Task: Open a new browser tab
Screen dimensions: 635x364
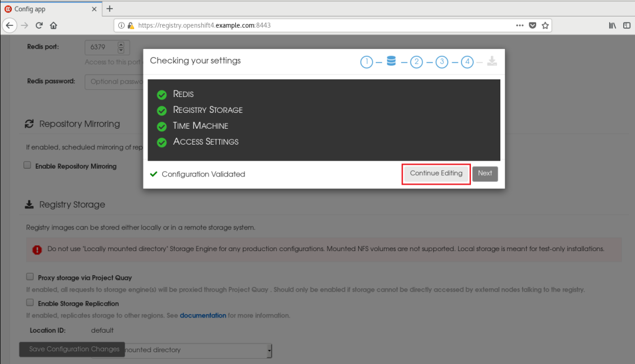Action: [x=110, y=8]
